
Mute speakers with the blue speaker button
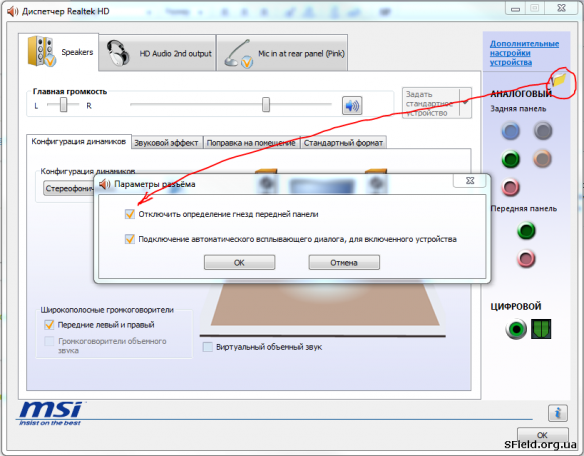(x=352, y=105)
